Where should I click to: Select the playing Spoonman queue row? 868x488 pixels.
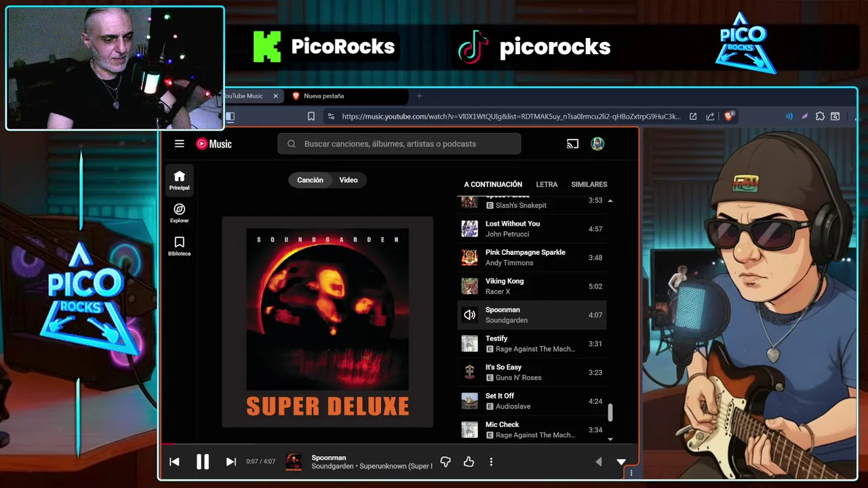pos(532,314)
